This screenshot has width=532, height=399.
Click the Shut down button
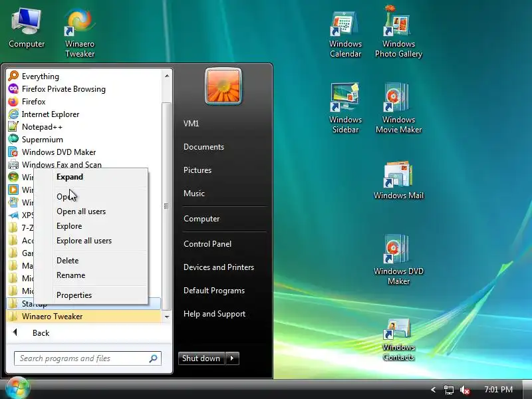coord(201,358)
